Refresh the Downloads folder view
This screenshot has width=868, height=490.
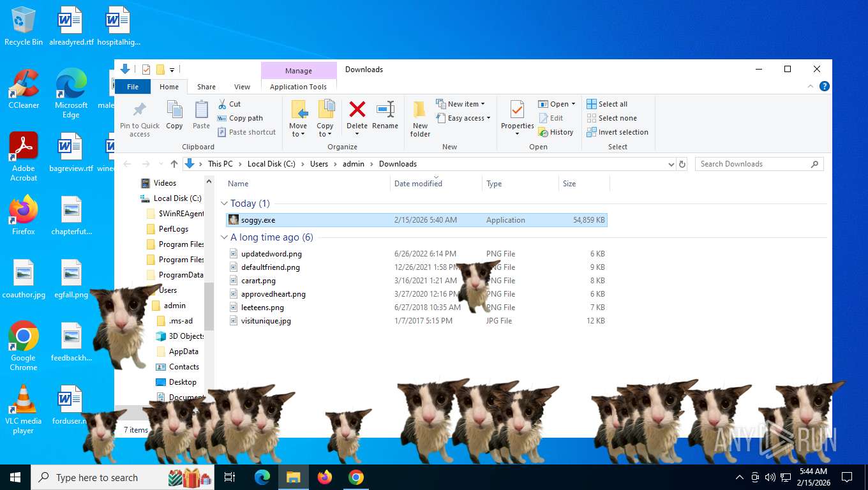(x=682, y=164)
